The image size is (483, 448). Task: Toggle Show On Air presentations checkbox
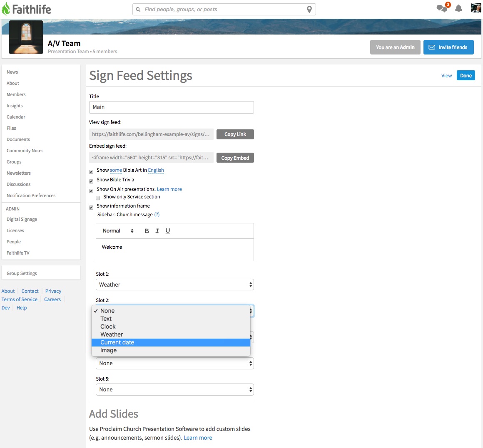tap(91, 191)
